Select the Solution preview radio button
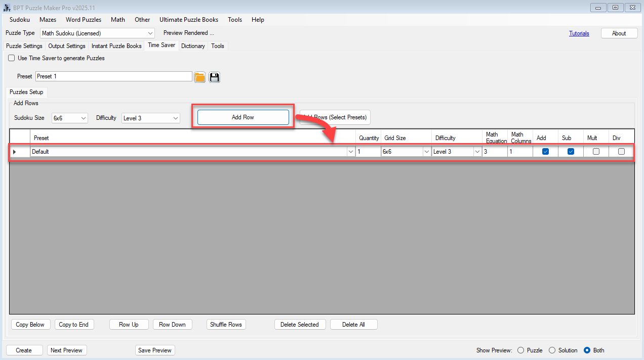The image size is (644, 360). [552, 350]
